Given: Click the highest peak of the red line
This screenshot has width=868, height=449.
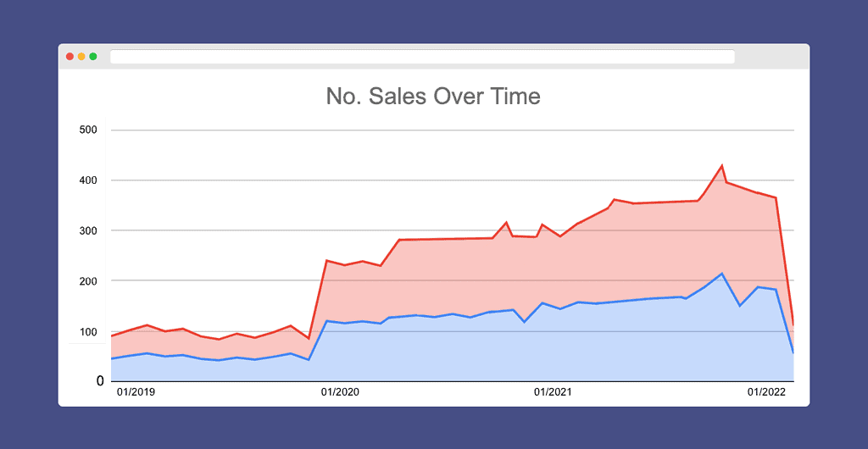Looking at the screenshot, I should click(721, 166).
